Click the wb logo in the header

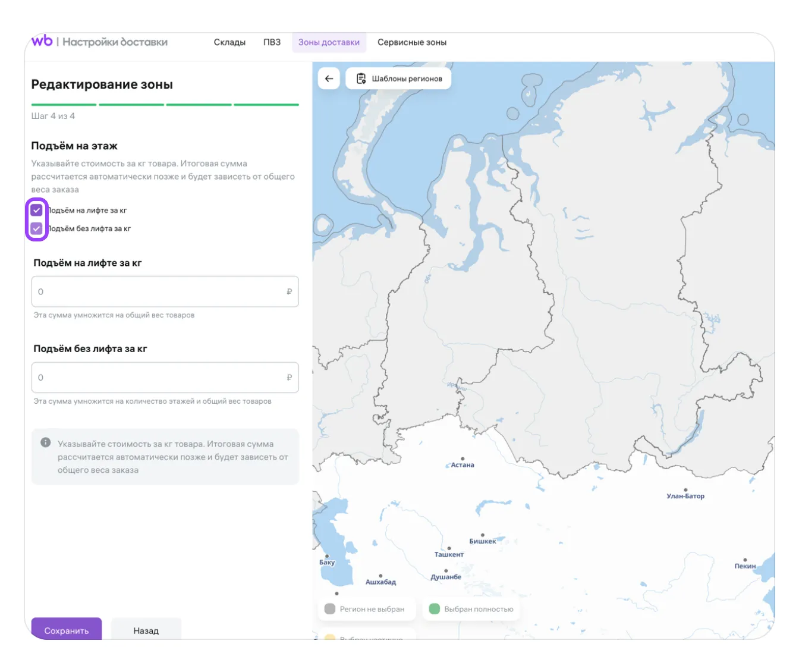42,41
